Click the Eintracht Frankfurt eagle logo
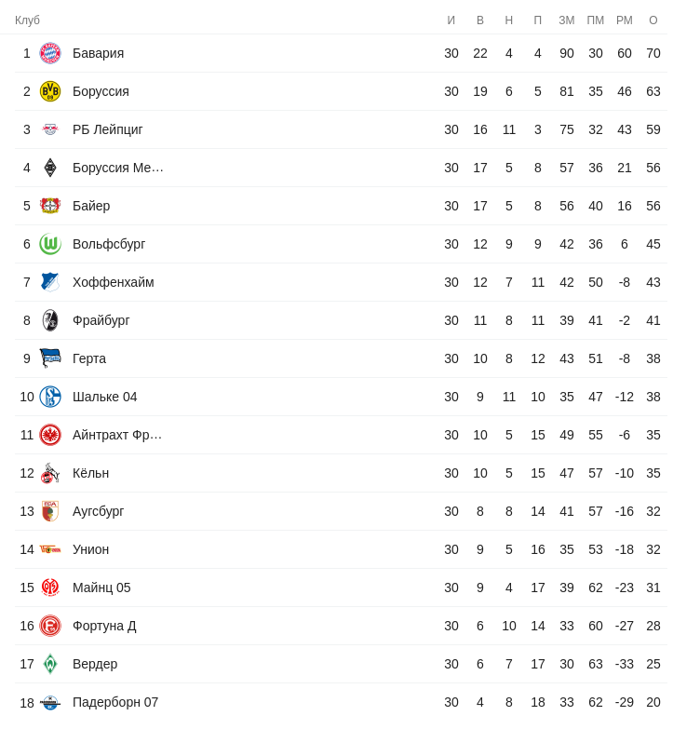 pos(50,435)
